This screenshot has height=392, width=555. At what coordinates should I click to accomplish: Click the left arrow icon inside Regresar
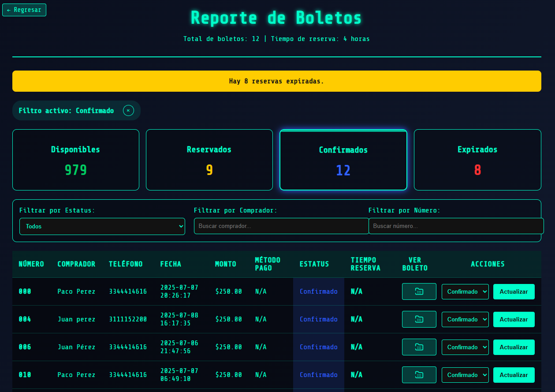(x=10, y=10)
